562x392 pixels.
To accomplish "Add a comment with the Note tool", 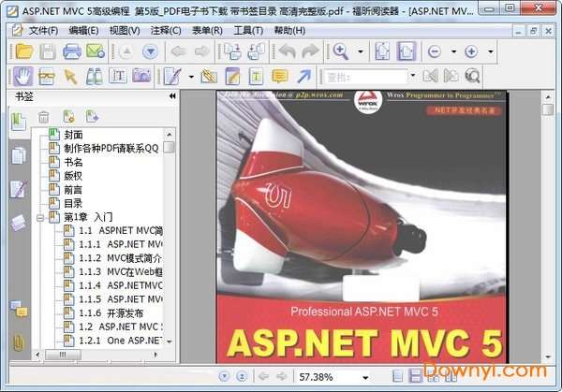I will tap(280, 77).
